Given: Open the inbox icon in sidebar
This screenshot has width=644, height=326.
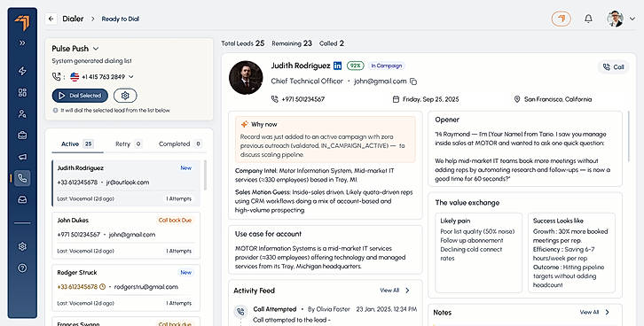Looking at the screenshot, I should coord(22,199).
